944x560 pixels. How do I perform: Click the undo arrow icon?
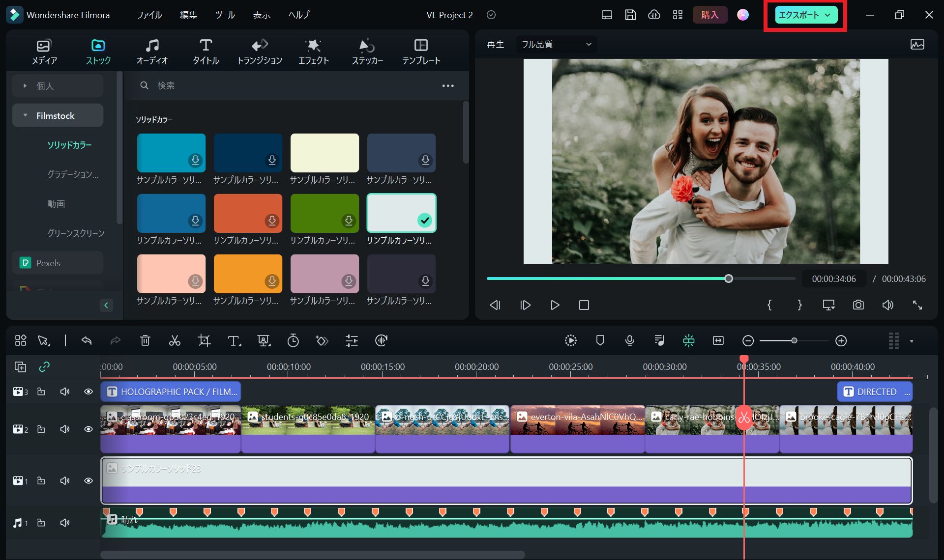point(87,340)
